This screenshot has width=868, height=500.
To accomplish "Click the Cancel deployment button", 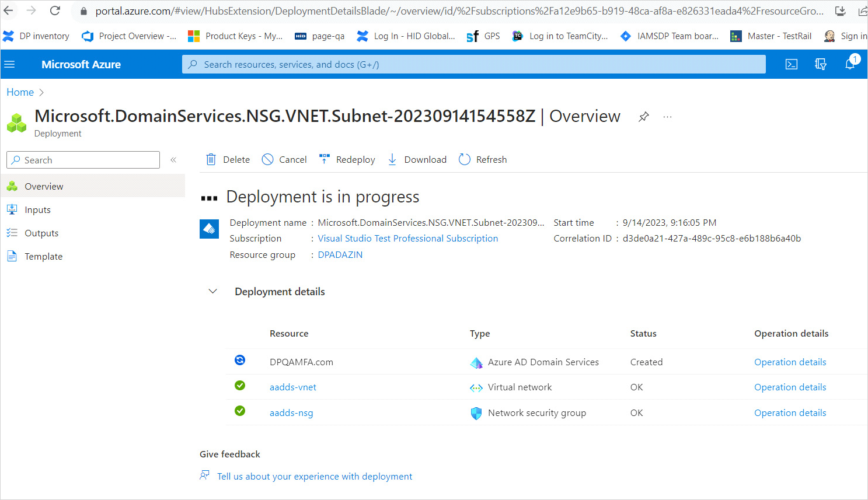I will [284, 159].
